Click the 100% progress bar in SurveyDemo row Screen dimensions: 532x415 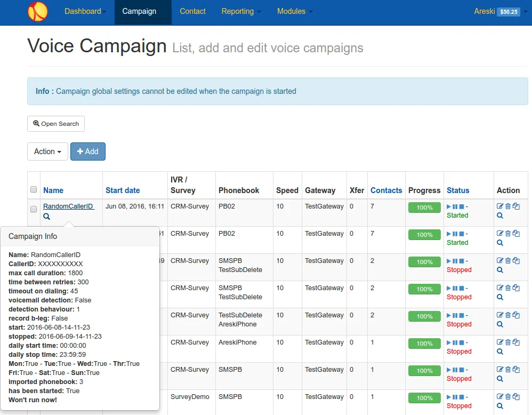424,398
